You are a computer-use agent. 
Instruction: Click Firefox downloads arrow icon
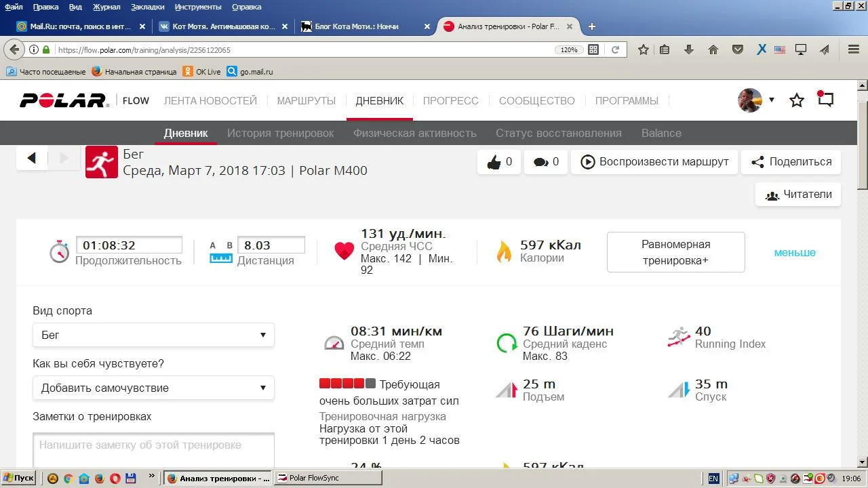point(689,49)
